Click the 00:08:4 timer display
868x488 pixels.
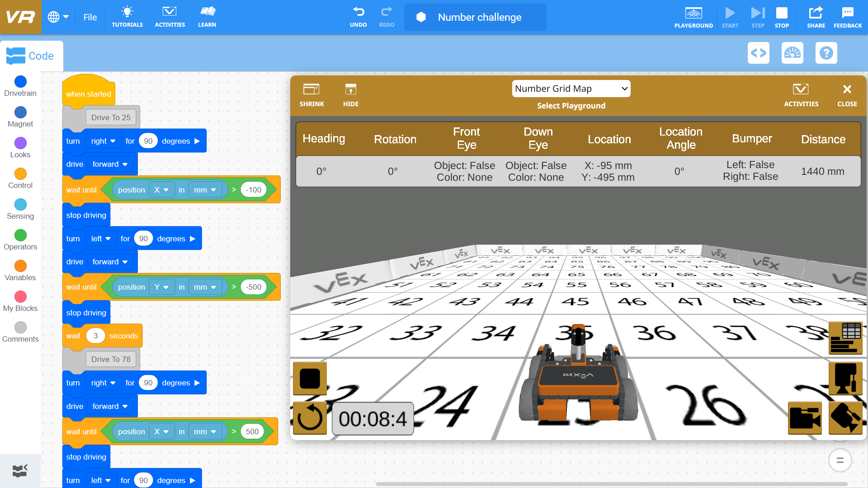[373, 418]
